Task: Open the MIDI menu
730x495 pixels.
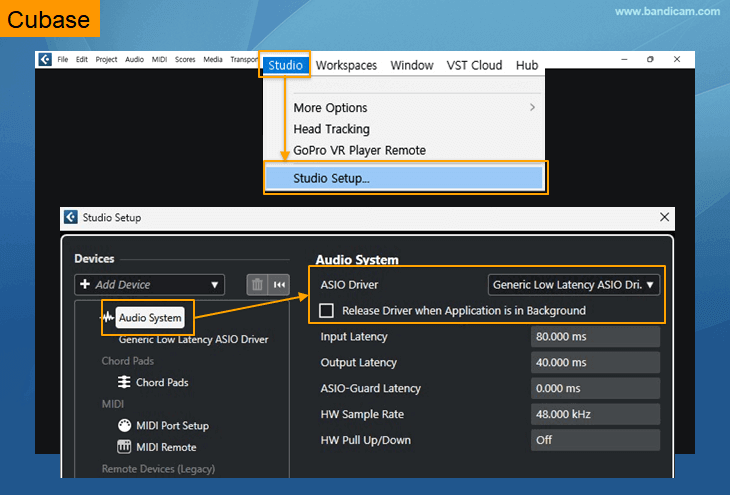Action: [160, 60]
